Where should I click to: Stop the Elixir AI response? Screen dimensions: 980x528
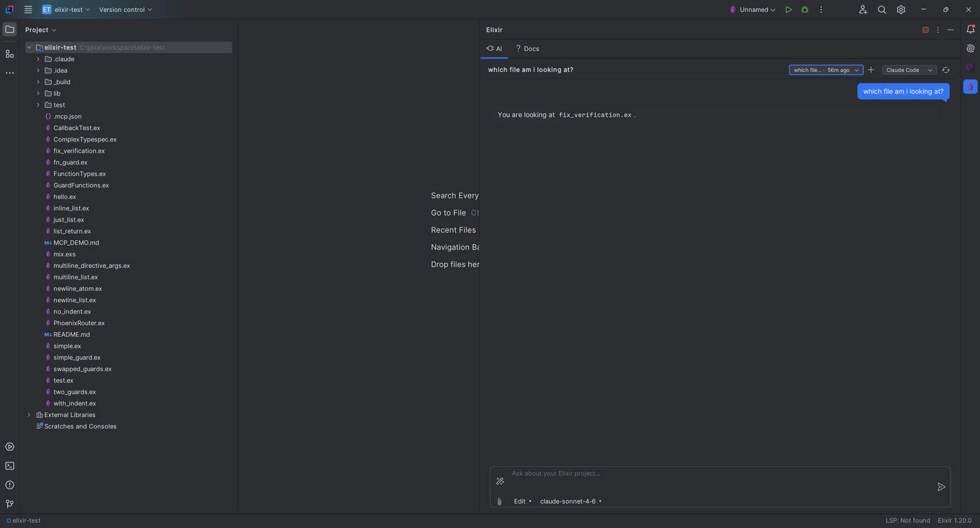point(925,30)
